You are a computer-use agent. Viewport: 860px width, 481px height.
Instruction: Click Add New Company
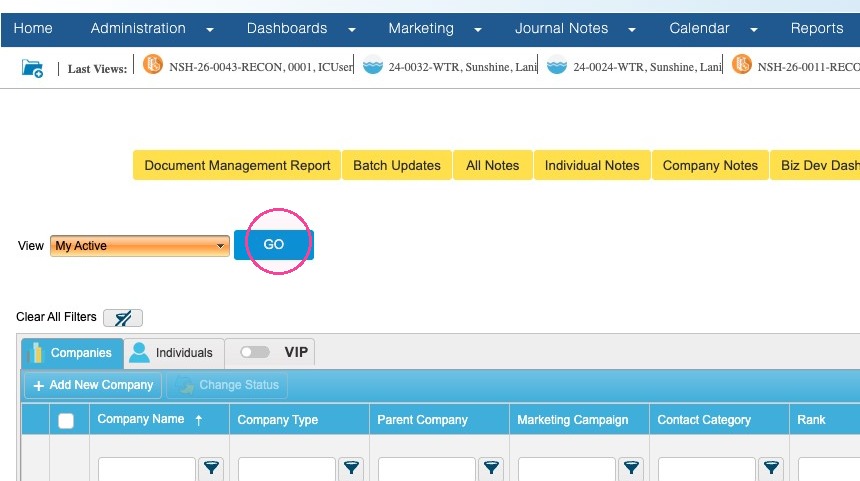[x=93, y=386]
